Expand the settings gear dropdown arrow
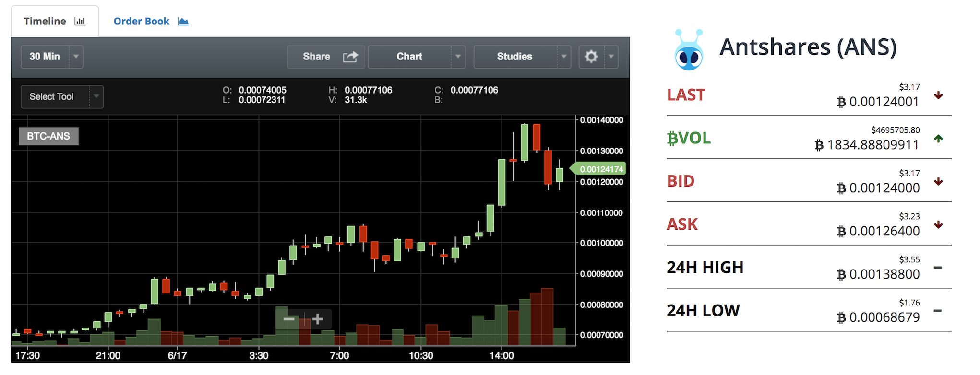 tap(611, 57)
